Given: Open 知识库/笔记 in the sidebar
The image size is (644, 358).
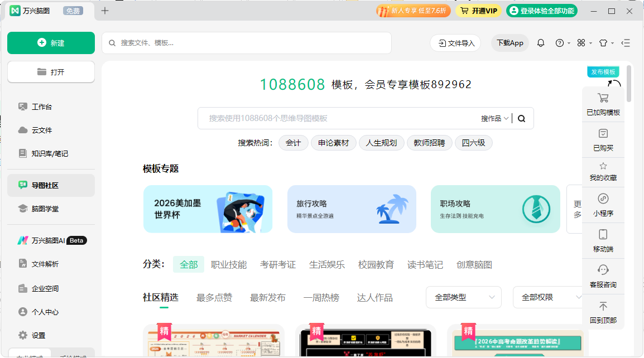Looking at the screenshot, I should click(51, 153).
